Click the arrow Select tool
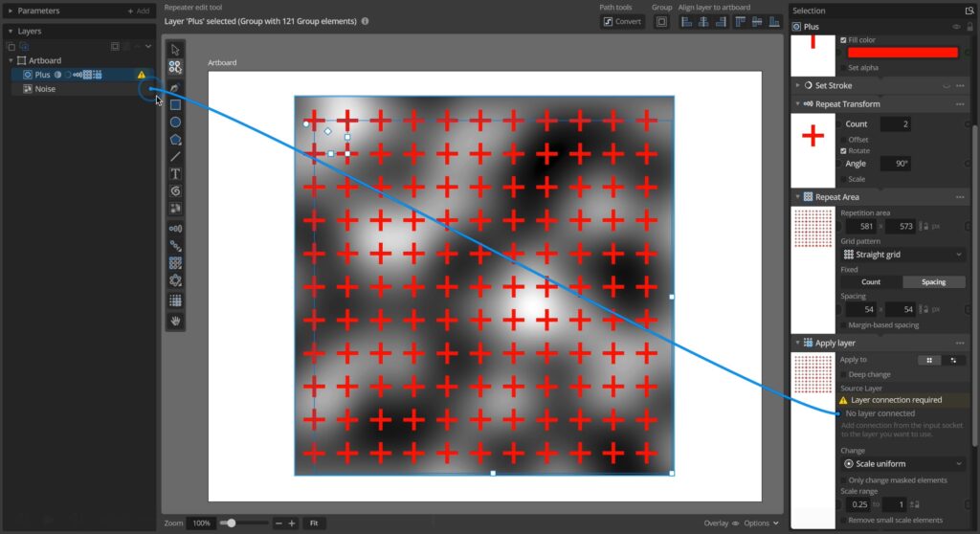 click(175, 50)
